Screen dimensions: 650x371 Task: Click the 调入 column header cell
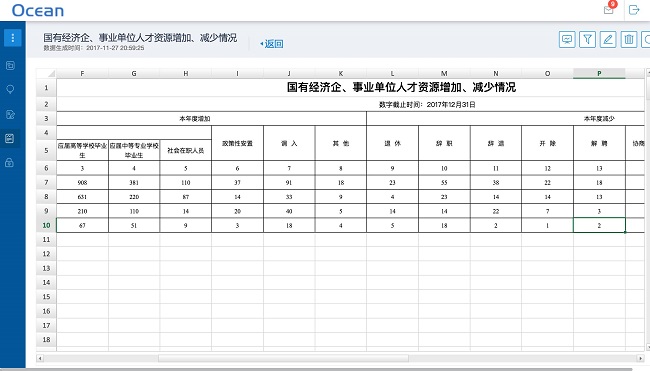point(289,143)
